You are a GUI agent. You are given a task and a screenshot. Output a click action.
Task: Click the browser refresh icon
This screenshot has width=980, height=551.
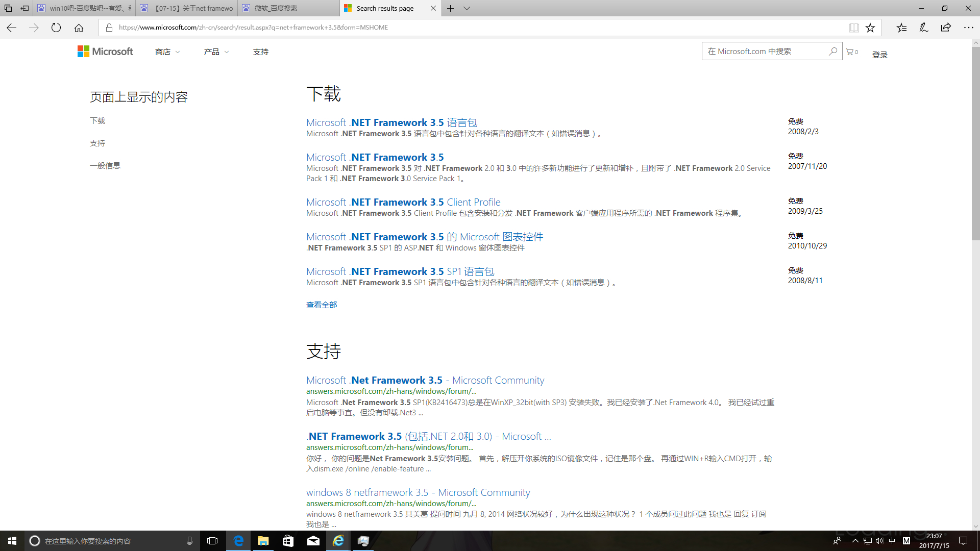[56, 28]
